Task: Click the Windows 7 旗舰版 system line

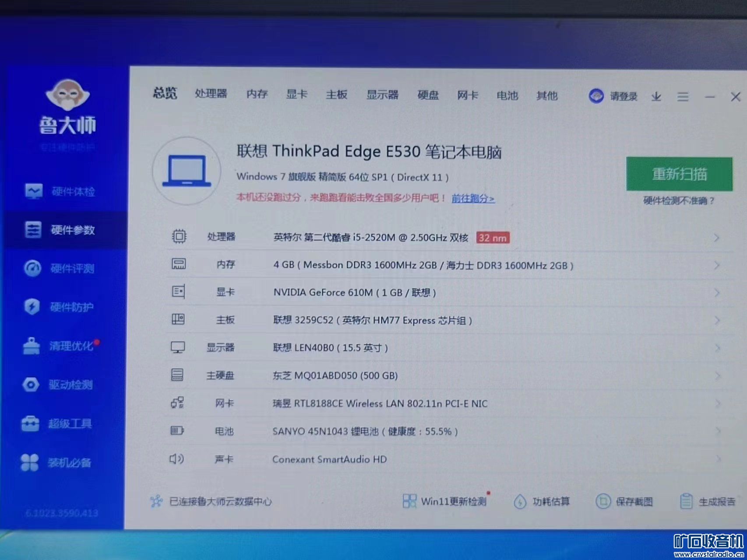Action: (x=342, y=177)
